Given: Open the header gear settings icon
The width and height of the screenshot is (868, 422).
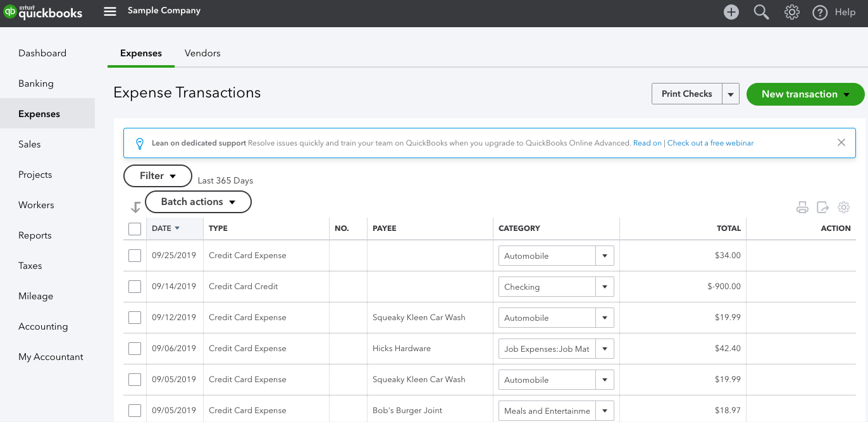Looking at the screenshot, I should pos(791,12).
